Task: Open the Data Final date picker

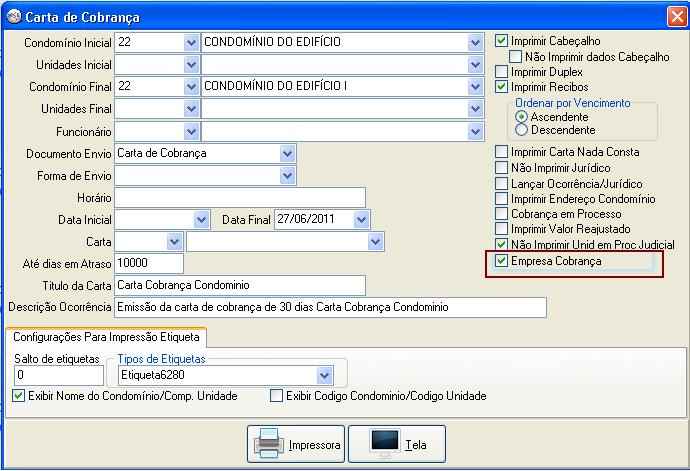Action: pyautogui.click(x=361, y=219)
